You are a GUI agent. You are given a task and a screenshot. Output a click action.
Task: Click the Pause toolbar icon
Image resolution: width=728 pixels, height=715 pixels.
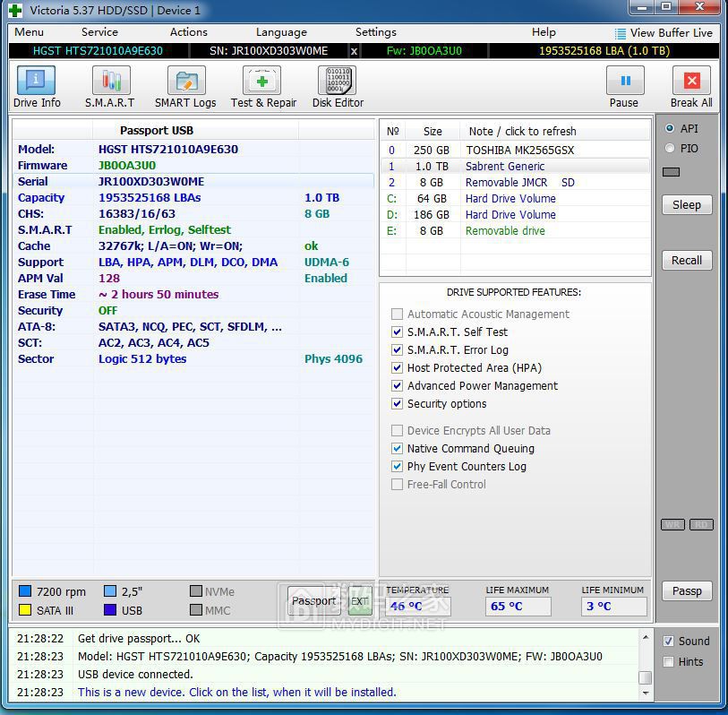625,80
